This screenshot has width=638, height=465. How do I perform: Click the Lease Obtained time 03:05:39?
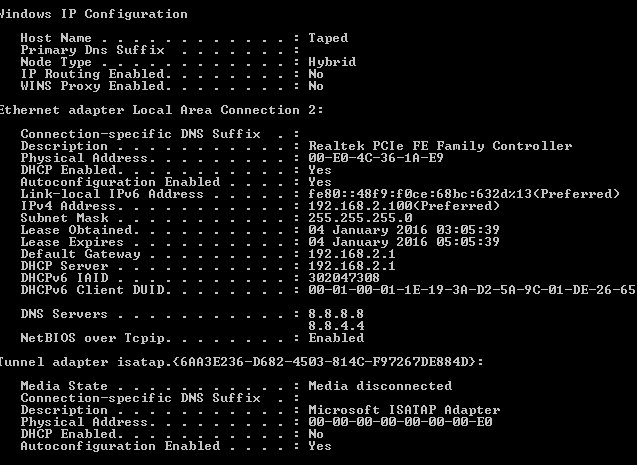pos(468,230)
